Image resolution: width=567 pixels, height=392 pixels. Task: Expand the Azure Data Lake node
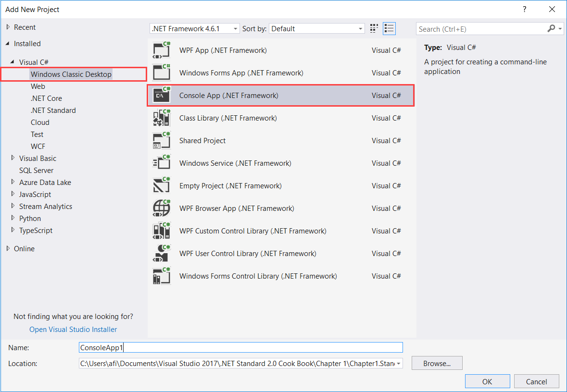click(13, 182)
